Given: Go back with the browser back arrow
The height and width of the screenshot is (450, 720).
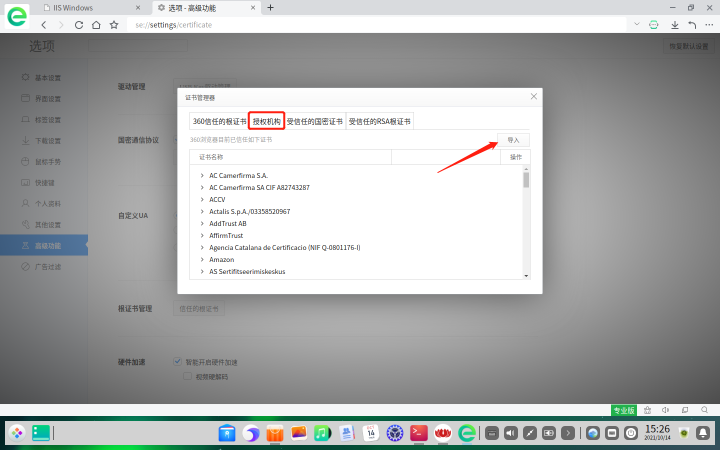Looking at the screenshot, I should [x=44, y=25].
